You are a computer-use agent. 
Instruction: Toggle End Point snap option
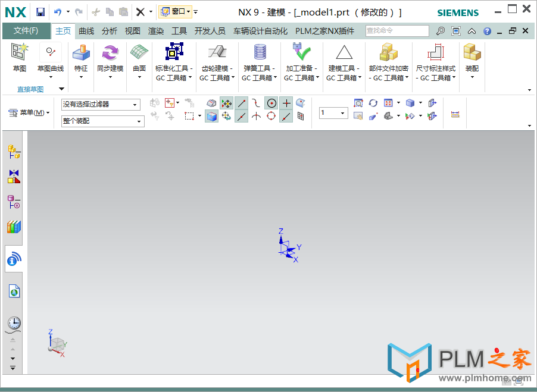tap(242, 104)
